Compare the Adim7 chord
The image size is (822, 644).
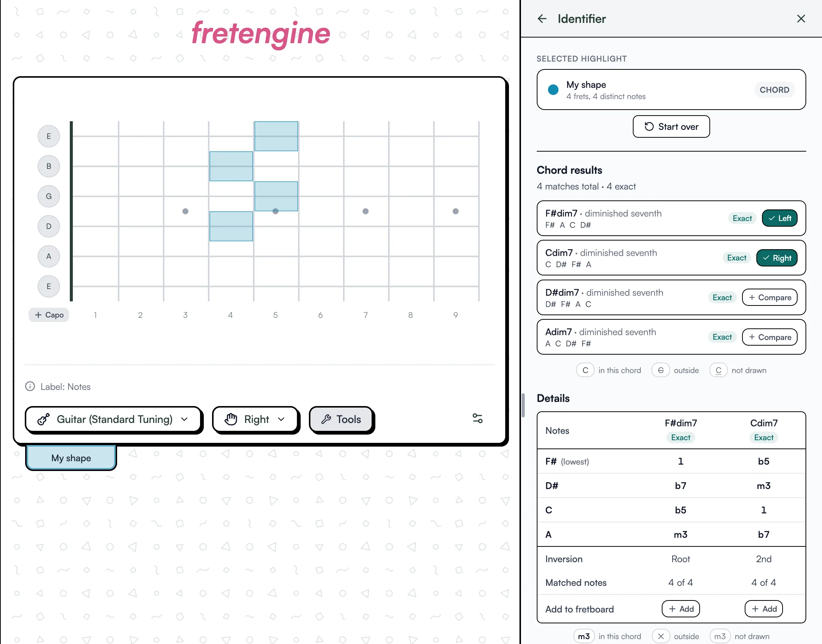point(769,337)
